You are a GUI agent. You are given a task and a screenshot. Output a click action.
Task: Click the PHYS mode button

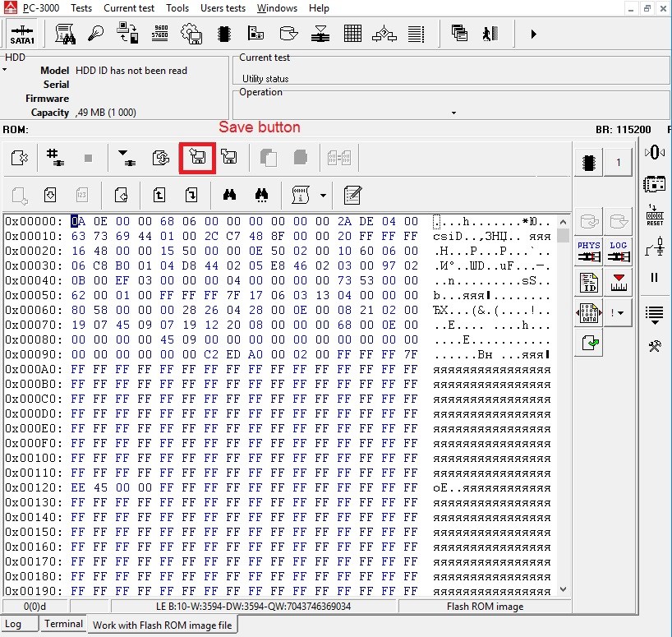pos(588,252)
